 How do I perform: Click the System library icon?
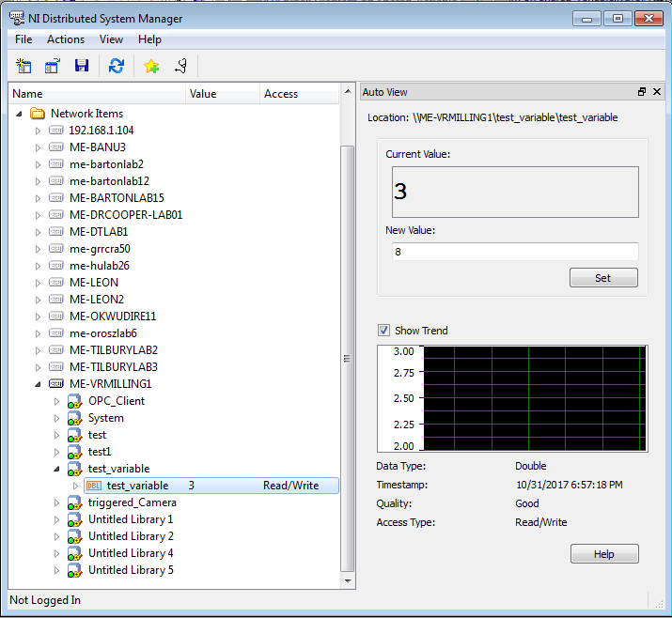tap(74, 418)
